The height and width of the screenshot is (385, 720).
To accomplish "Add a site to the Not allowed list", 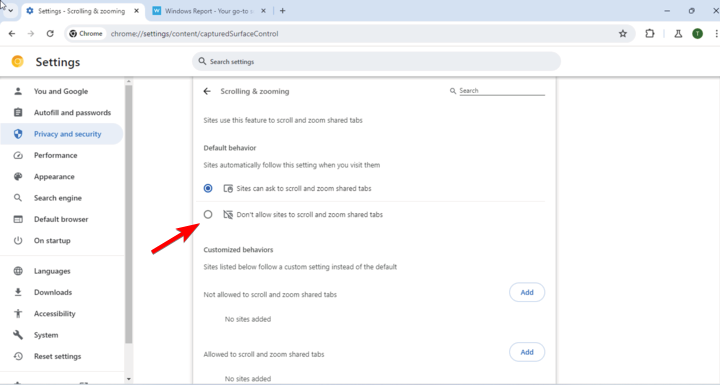I will point(527,292).
